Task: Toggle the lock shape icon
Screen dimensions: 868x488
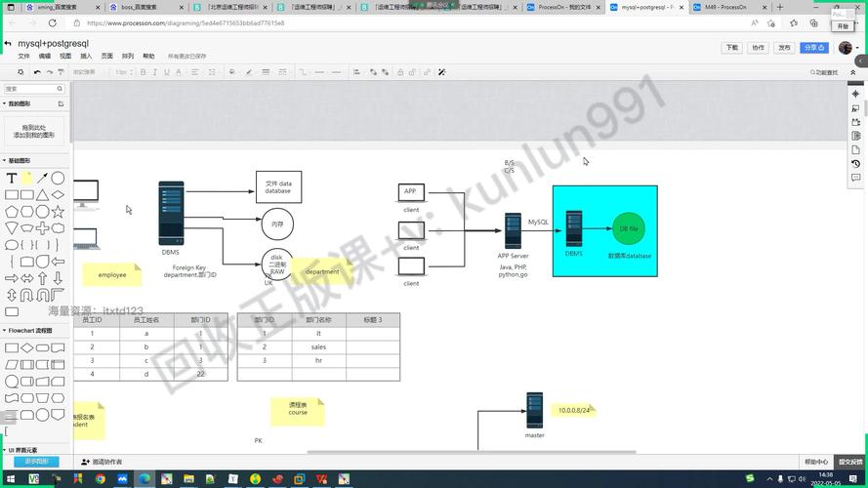Action: point(400,72)
